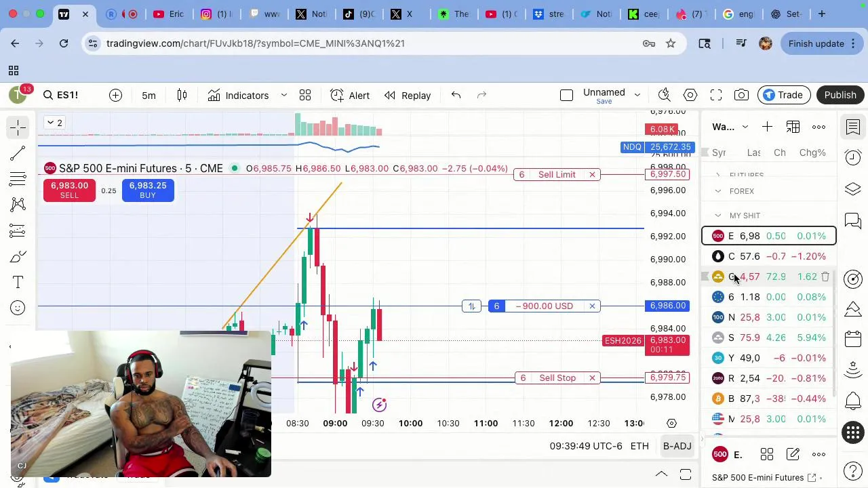The width and height of the screenshot is (868, 488).
Task: Publish the chart idea
Action: 840,95
